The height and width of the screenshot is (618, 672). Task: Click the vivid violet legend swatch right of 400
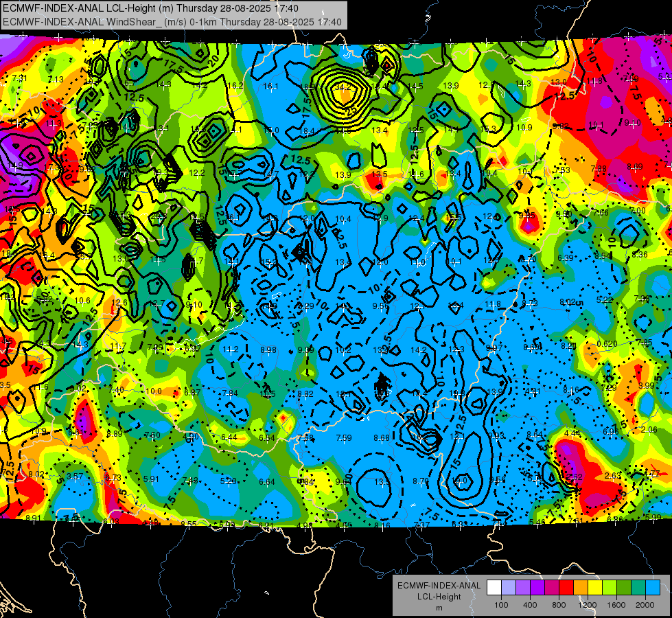(537, 588)
